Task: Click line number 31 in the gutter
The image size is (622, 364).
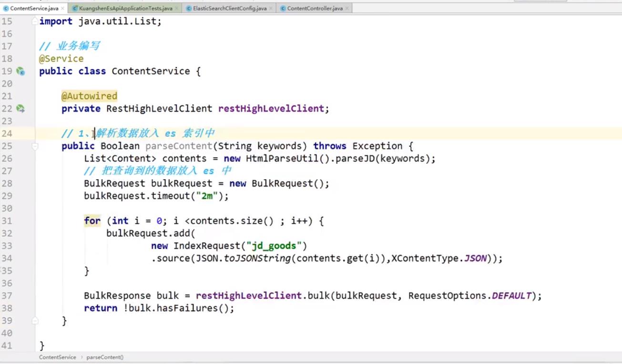Action: 7,221
